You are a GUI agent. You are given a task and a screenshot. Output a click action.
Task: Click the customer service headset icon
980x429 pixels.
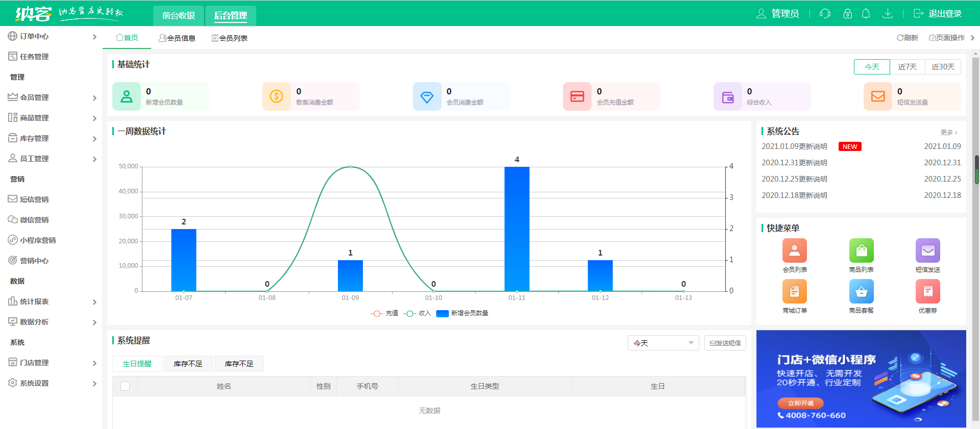point(825,14)
